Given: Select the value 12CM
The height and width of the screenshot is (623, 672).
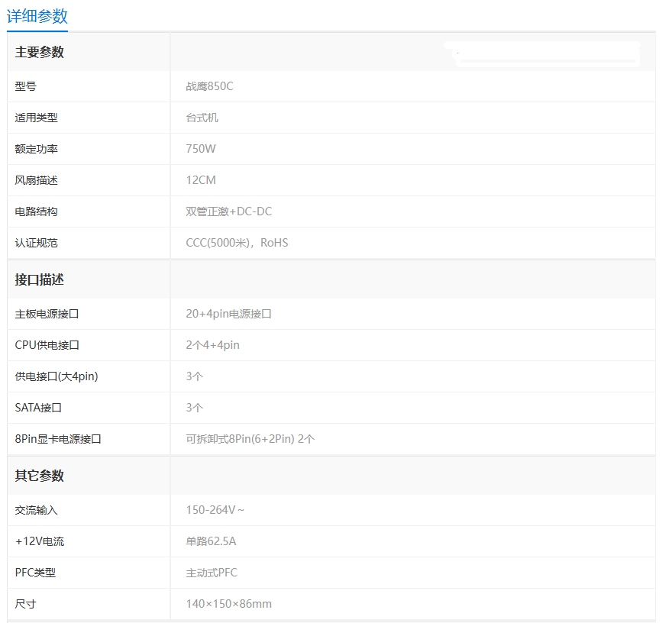Looking at the screenshot, I should click(x=201, y=180).
